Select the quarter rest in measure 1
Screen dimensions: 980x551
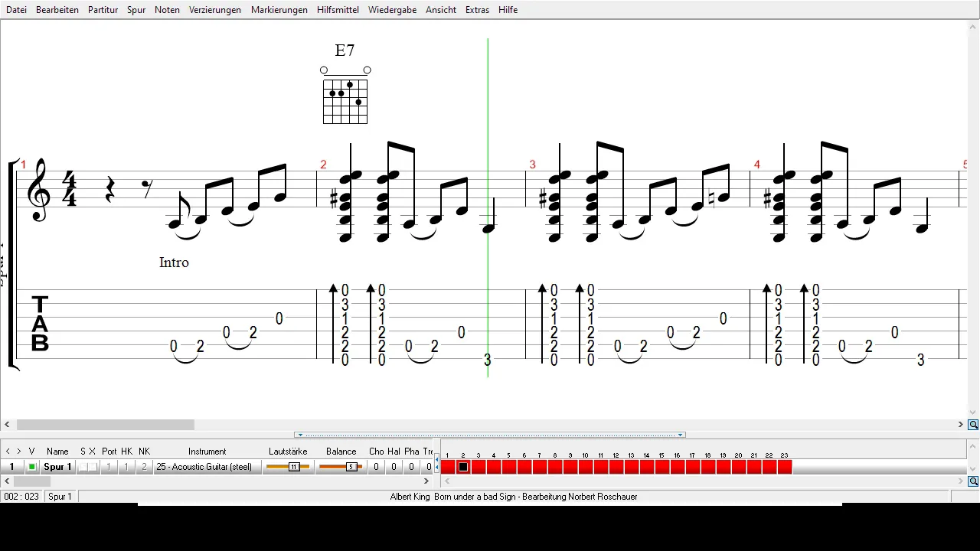coord(110,189)
